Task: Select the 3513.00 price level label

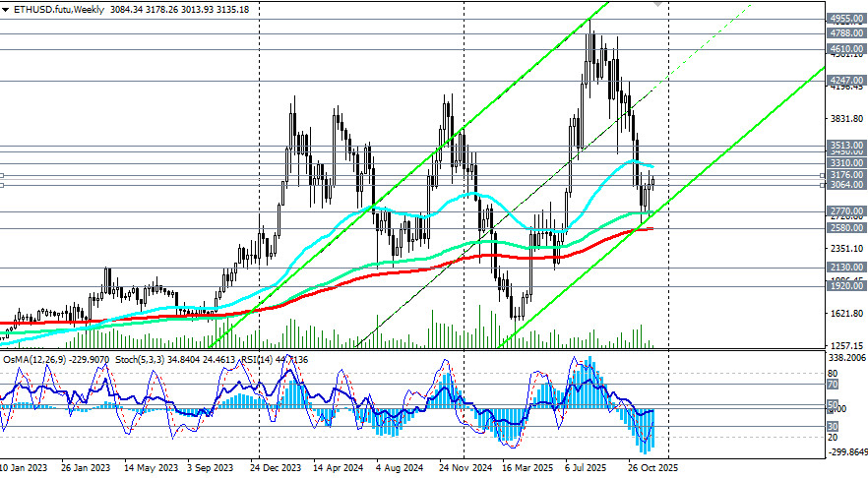Action: (x=846, y=146)
